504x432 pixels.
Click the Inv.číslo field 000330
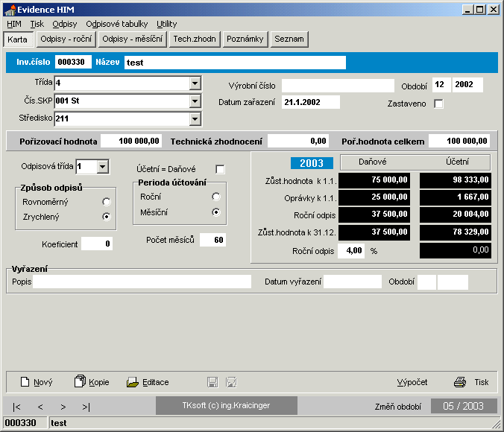click(73, 62)
